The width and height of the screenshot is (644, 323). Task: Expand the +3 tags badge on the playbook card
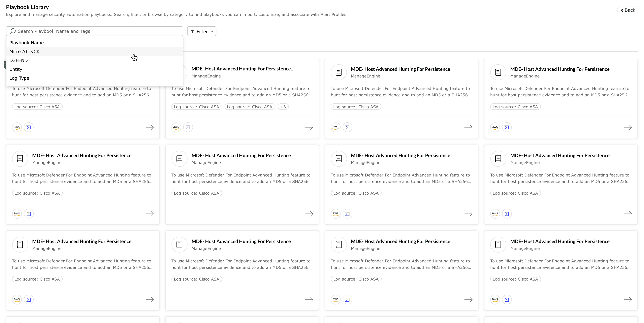coord(283,107)
